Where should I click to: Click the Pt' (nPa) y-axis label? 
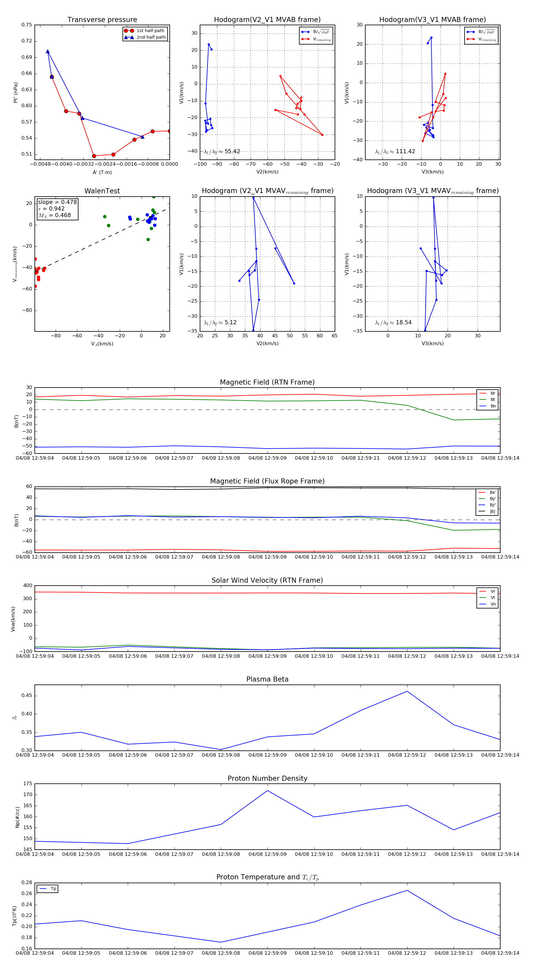[x=16, y=92]
